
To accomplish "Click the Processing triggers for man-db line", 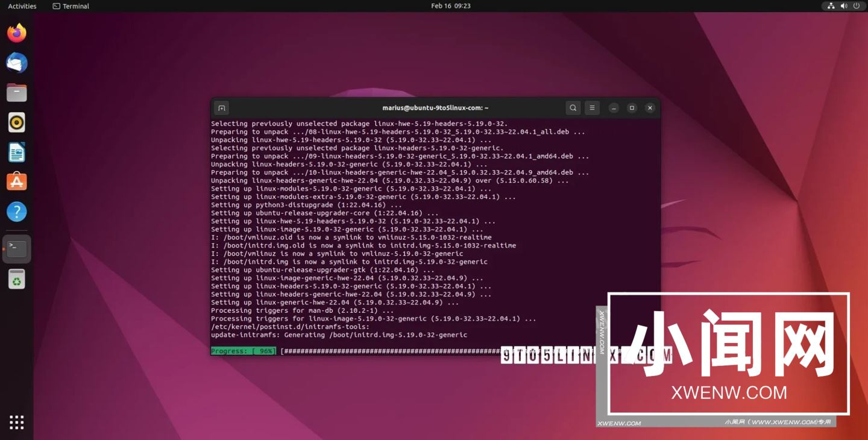I will point(302,310).
